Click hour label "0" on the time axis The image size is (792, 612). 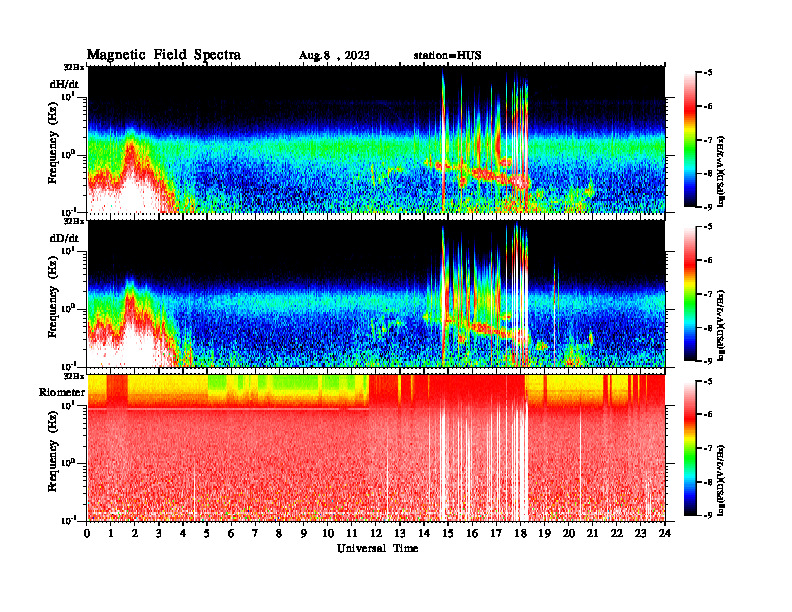pos(87,533)
